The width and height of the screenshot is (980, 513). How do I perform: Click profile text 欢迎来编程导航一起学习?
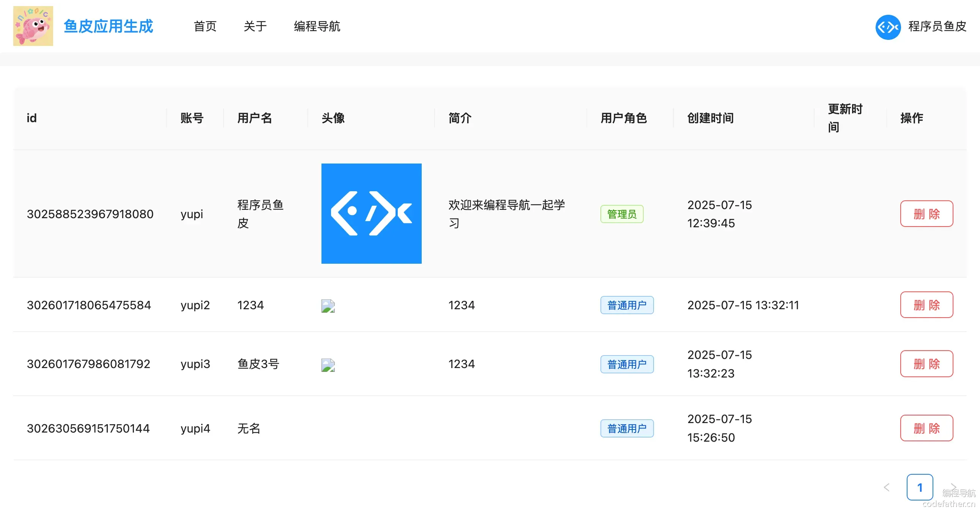coord(507,214)
